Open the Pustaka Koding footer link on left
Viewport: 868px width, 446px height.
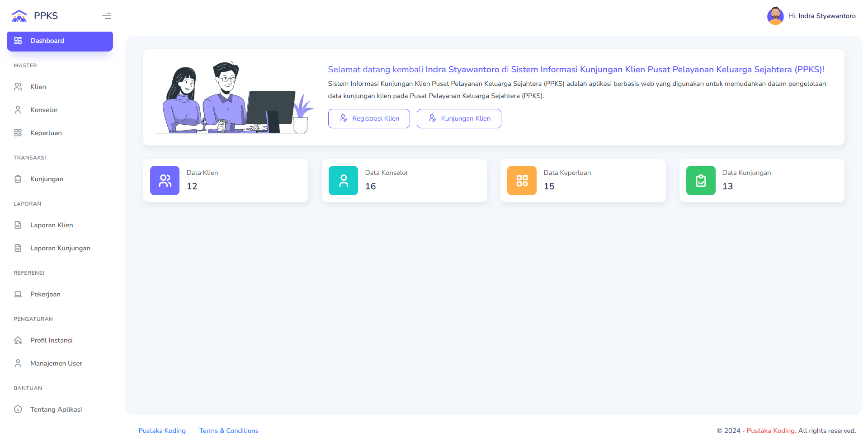pos(162,431)
